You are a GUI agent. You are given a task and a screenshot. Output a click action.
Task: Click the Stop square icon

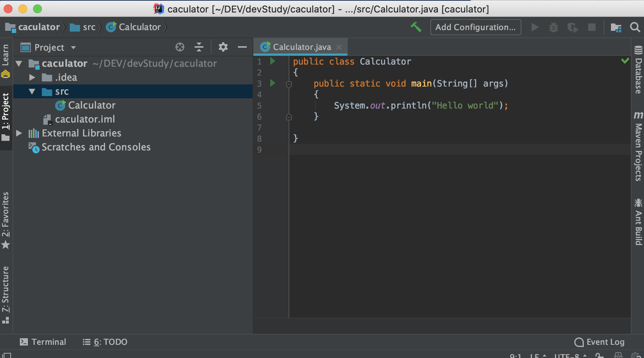click(x=592, y=27)
